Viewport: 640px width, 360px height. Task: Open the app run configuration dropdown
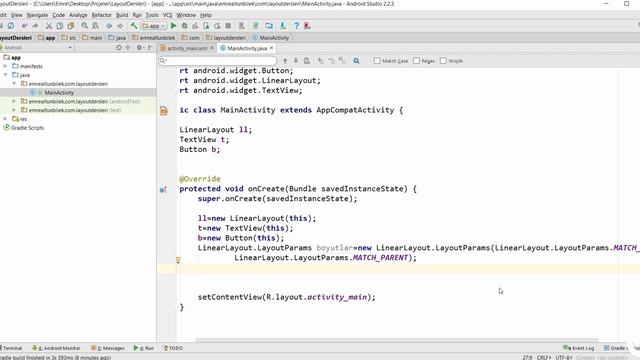pyautogui.click(x=153, y=26)
